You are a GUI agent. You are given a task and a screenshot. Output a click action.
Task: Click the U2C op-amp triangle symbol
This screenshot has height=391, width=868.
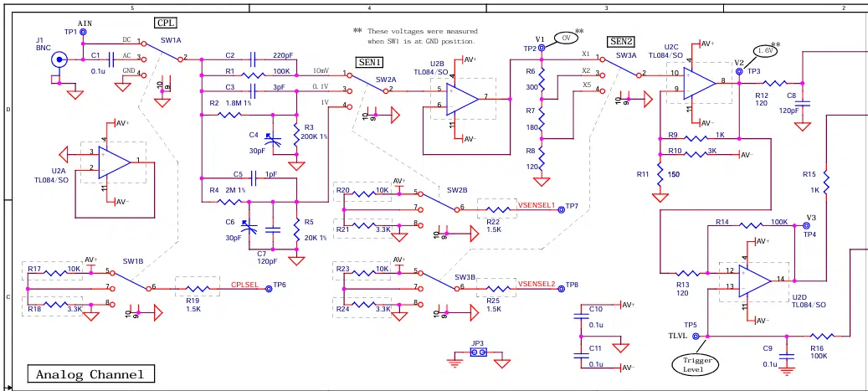tap(700, 84)
